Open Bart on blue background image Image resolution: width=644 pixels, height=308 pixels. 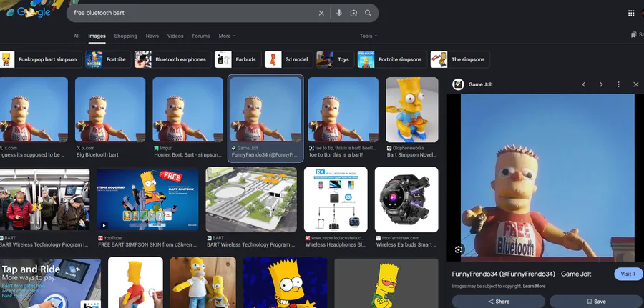coord(285,282)
